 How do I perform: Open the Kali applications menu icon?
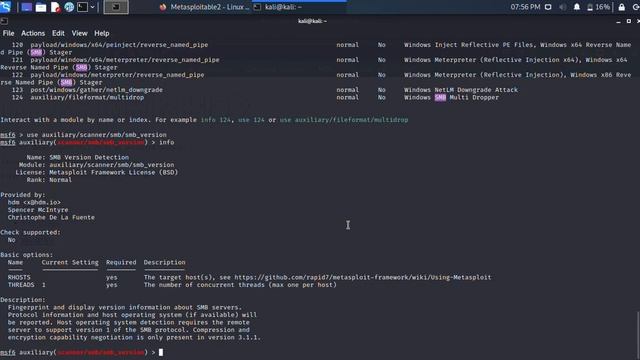click(x=6, y=7)
